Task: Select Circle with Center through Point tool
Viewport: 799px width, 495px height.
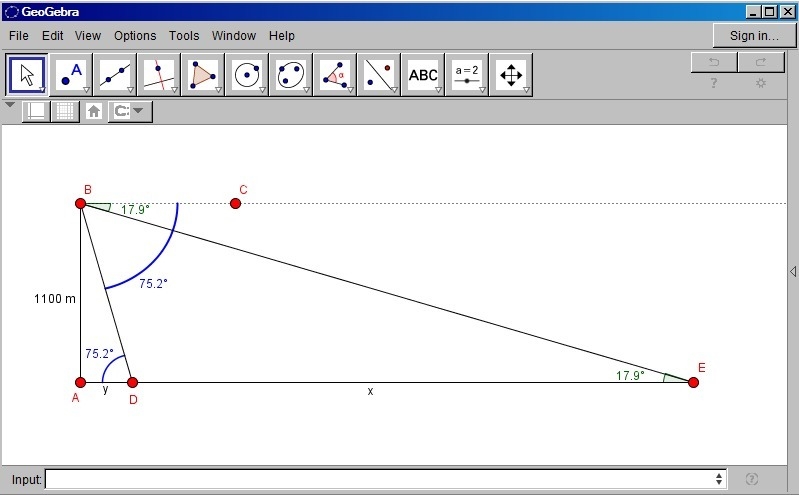Action: [x=247, y=75]
